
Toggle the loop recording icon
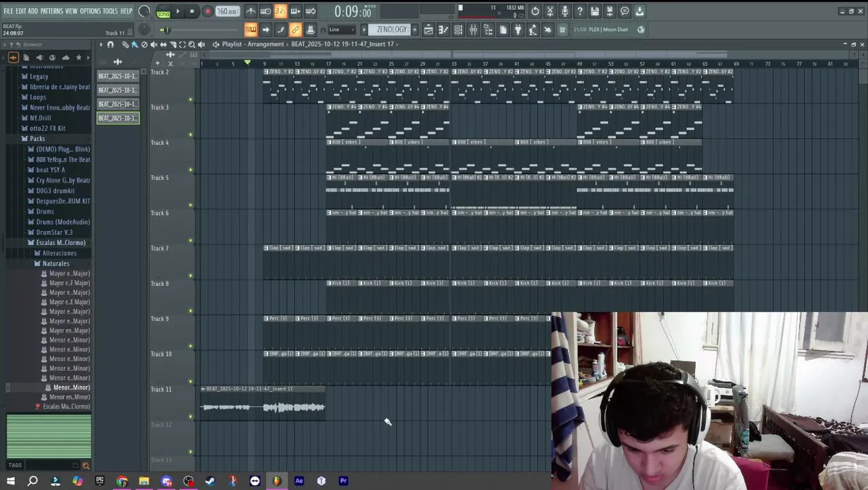[x=310, y=12]
